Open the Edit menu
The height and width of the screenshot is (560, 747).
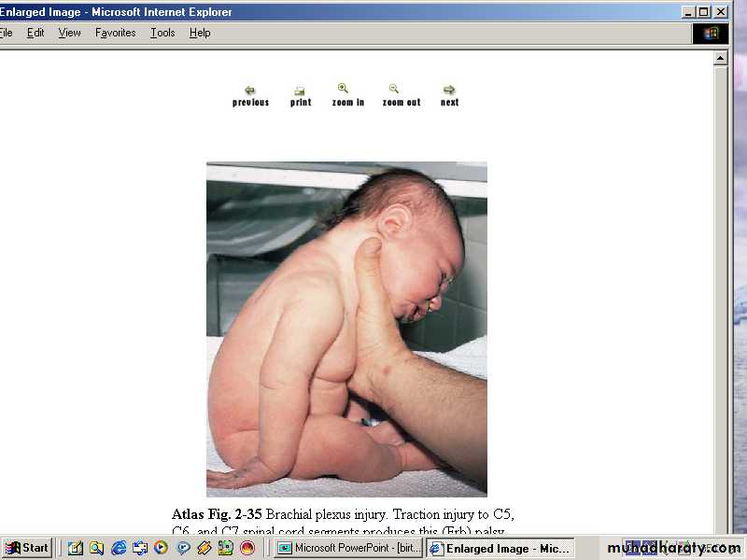coord(35,33)
